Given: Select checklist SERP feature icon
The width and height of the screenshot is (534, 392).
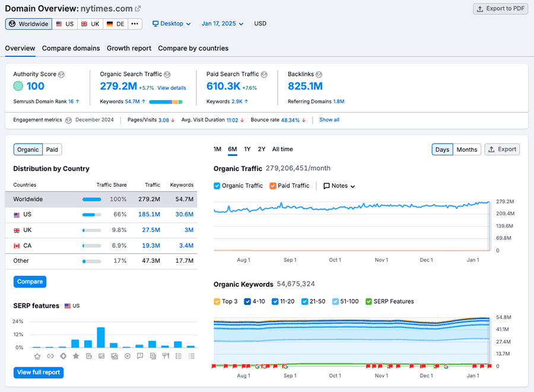Looking at the screenshot, I should [179, 356].
